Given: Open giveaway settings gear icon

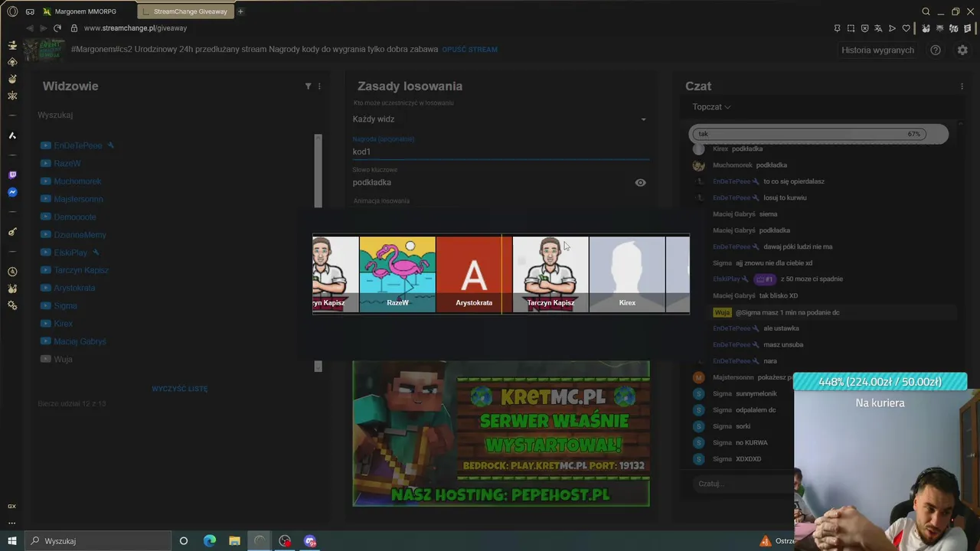Looking at the screenshot, I should 962,50.
